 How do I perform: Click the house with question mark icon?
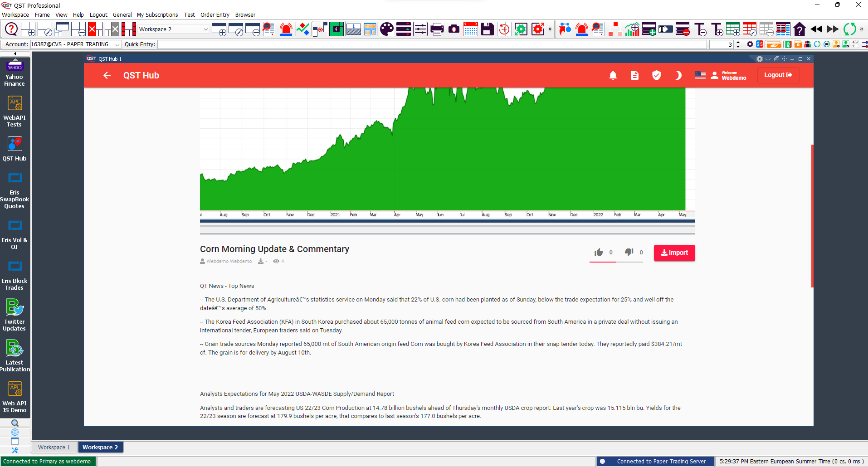(x=800, y=29)
